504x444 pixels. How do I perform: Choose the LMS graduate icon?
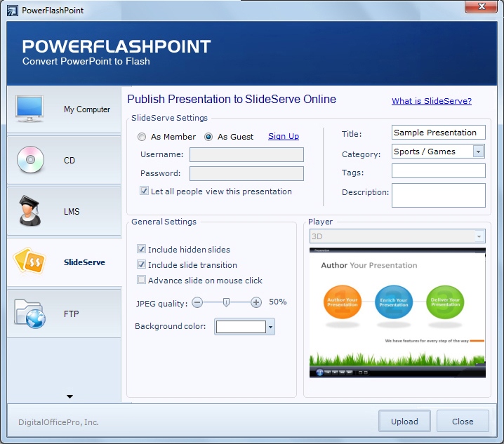(x=30, y=211)
